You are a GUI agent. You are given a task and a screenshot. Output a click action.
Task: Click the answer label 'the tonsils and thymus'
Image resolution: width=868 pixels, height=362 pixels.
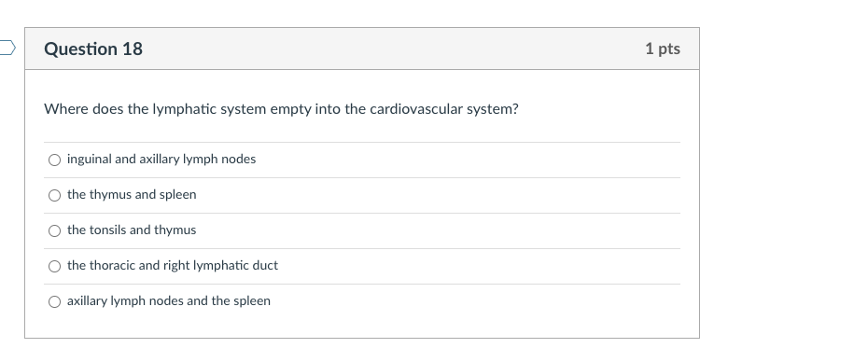pyautogui.click(x=132, y=230)
